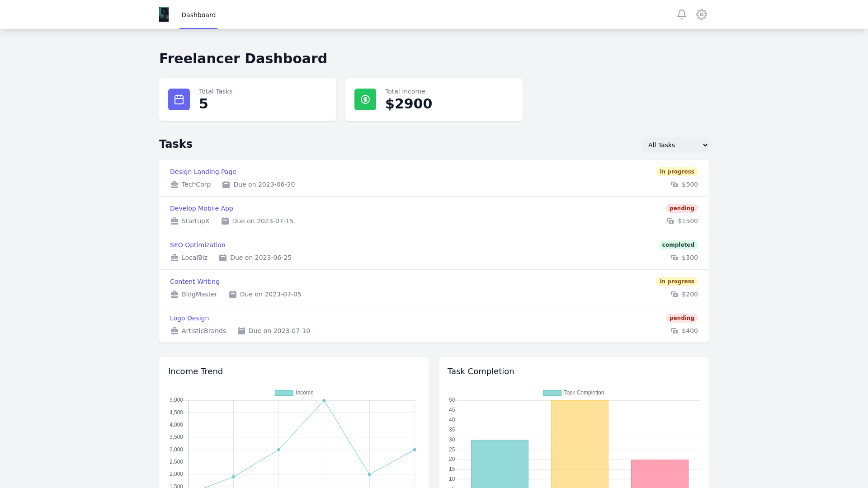The width and height of the screenshot is (868, 488).
Task: Click the briefcase icon beside TechCorp
Action: click(175, 184)
